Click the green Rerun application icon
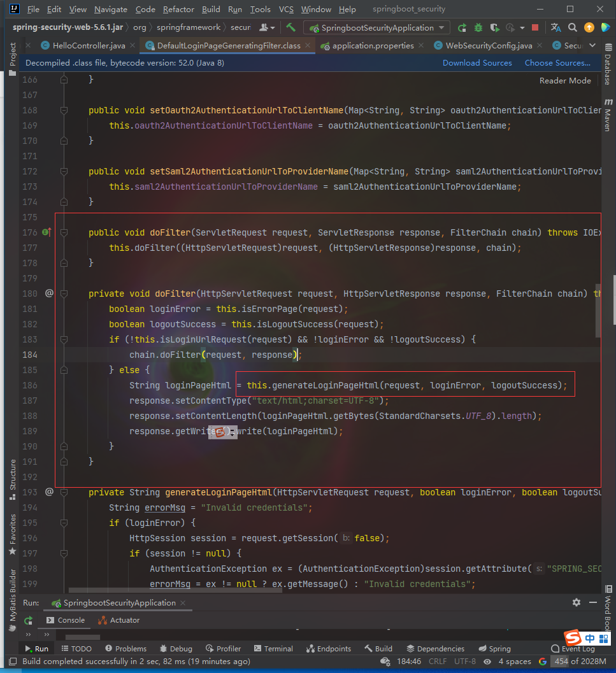Viewport: 616px width, 673px height. [462, 28]
